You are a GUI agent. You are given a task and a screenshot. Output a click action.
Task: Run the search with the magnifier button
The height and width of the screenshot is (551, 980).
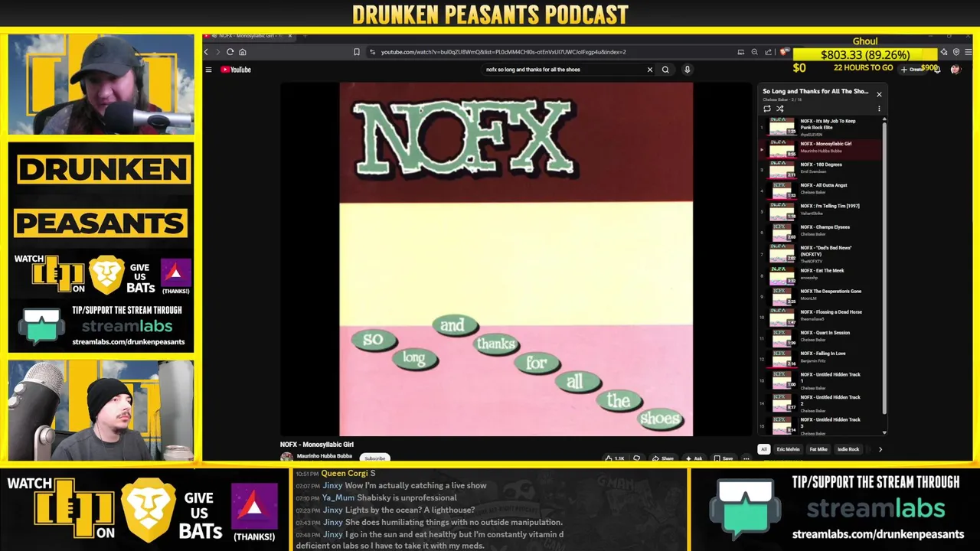pyautogui.click(x=665, y=70)
